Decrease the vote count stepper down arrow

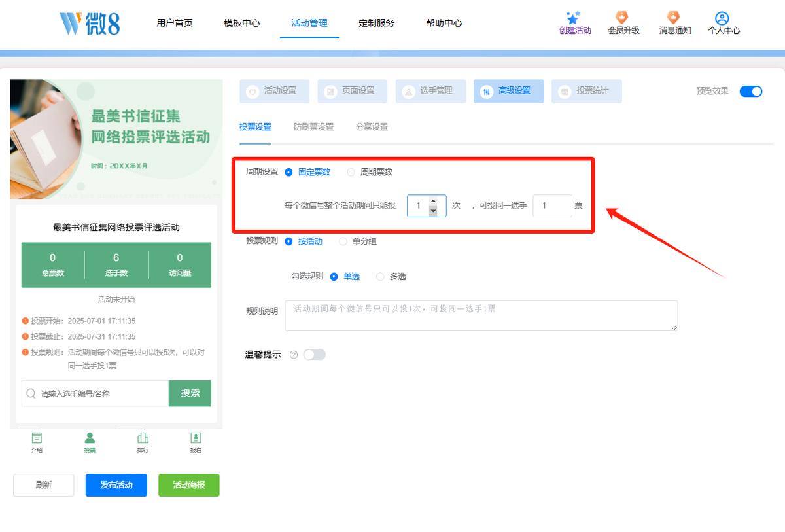[x=433, y=211]
